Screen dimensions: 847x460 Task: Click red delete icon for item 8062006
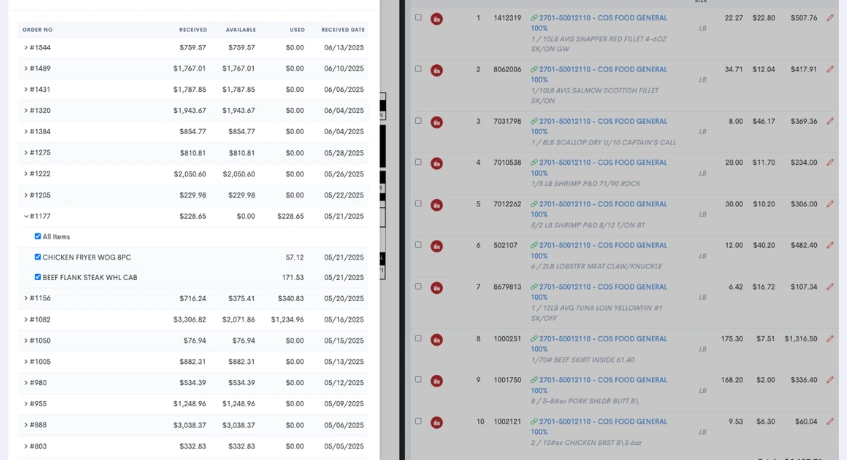[436, 70]
